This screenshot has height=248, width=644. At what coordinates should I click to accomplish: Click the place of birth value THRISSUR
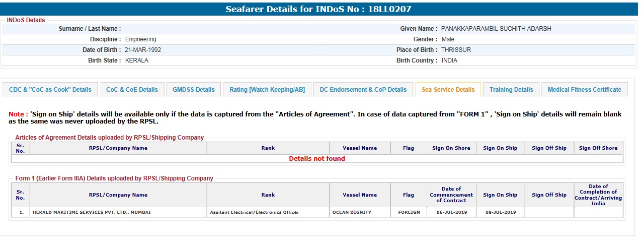pos(456,50)
